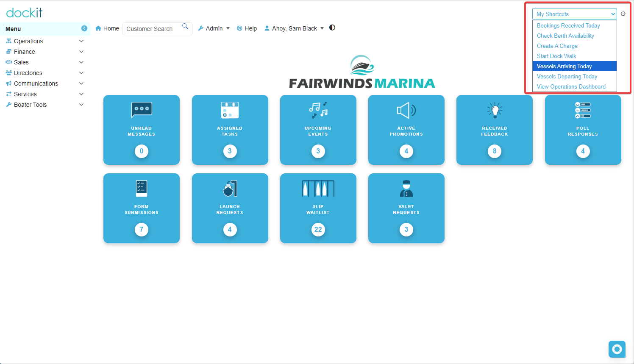The width and height of the screenshot is (634, 364).
Task: Click the Received Feedback count 8
Action: (x=495, y=151)
